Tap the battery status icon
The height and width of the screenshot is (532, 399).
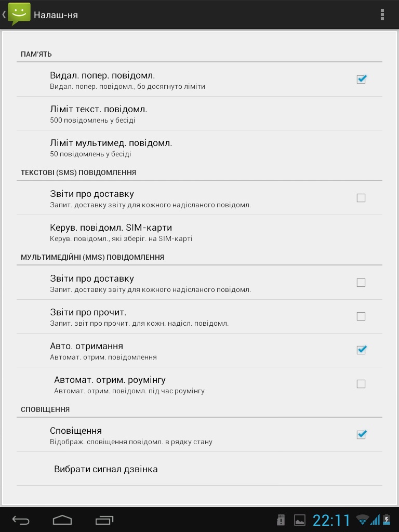pyautogui.click(x=387, y=520)
